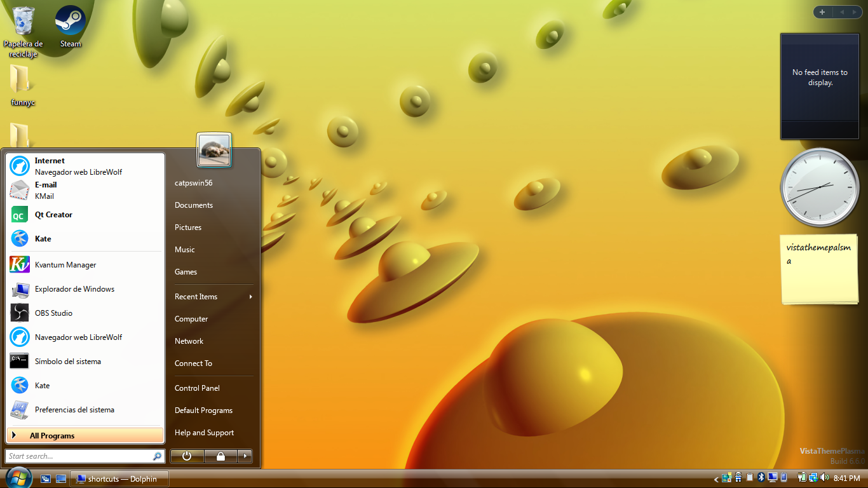Switch to the shortcuts — Dolphin taskbar window
The width and height of the screenshot is (868, 488).
(119, 478)
